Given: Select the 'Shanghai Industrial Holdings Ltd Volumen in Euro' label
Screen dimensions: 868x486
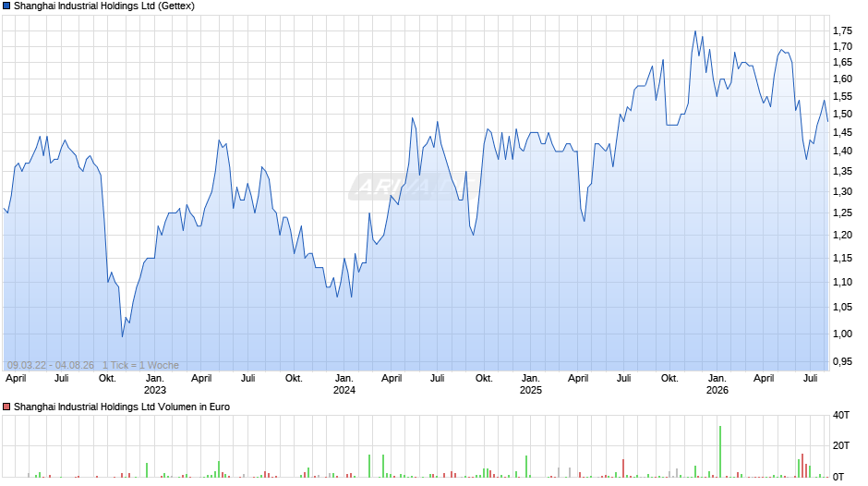Looking at the screenshot, I should [122, 407].
